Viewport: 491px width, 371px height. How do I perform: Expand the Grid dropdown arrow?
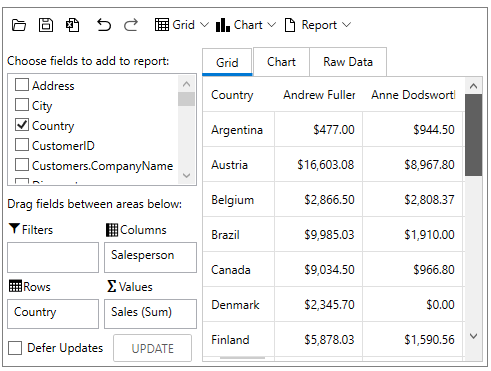[x=204, y=25]
